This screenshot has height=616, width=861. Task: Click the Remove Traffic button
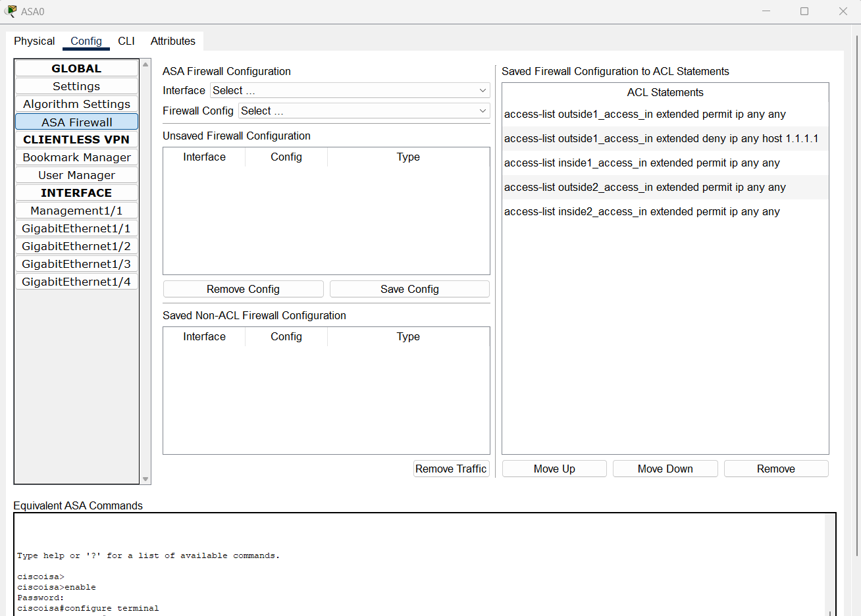click(451, 468)
